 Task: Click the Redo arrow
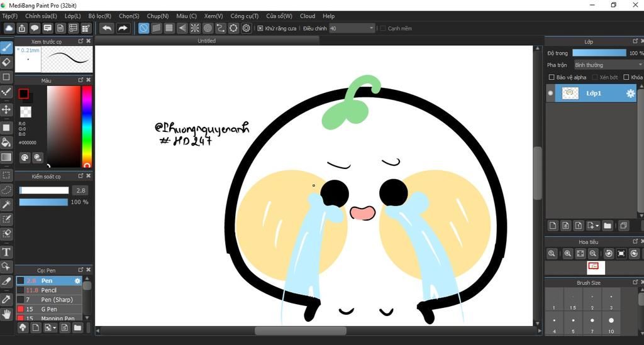123,28
